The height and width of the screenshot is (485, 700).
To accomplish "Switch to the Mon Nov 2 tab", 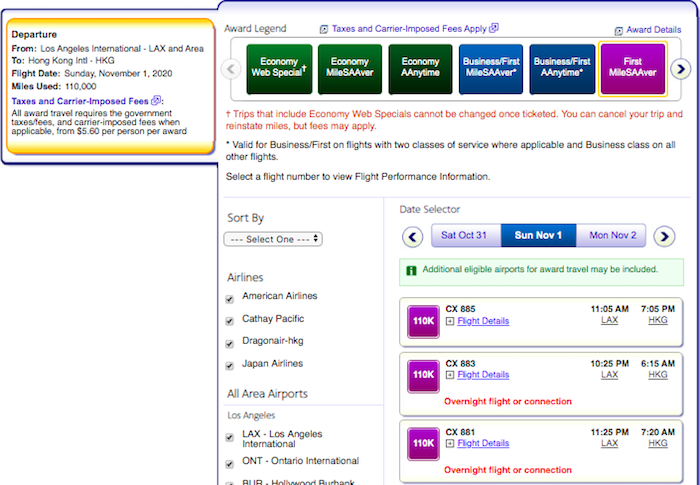I will [611, 235].
